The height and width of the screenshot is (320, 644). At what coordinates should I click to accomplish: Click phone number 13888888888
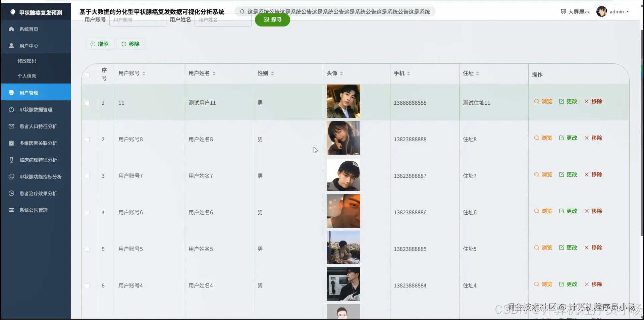[x=410, y=103]
